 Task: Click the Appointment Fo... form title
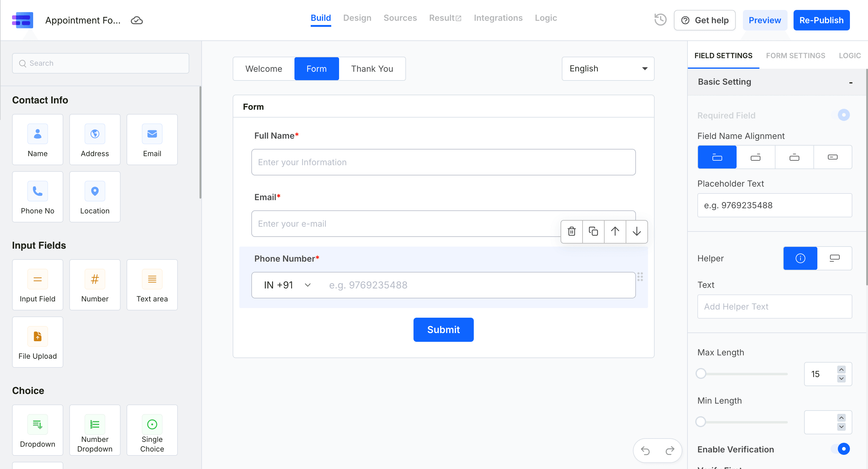coord(83,20)
